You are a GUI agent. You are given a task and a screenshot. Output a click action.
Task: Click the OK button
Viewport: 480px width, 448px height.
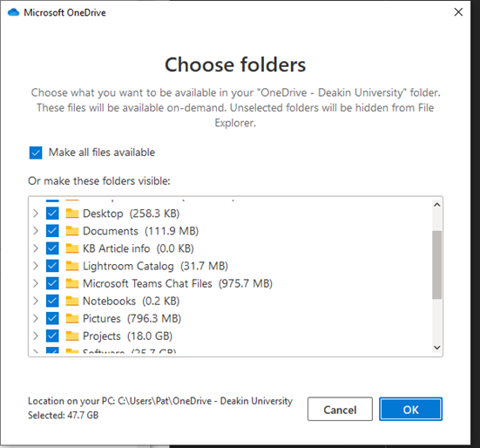click(x=410, y=409)
